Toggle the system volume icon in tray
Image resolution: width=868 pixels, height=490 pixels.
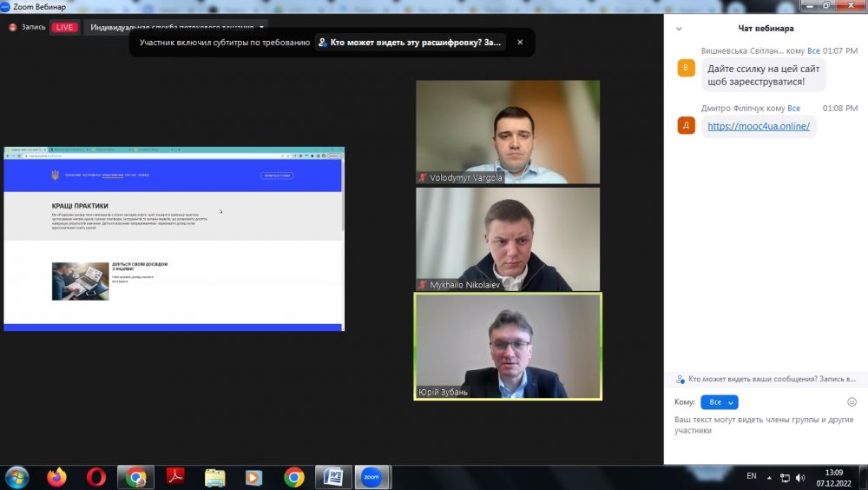click(x=800, y=477)
